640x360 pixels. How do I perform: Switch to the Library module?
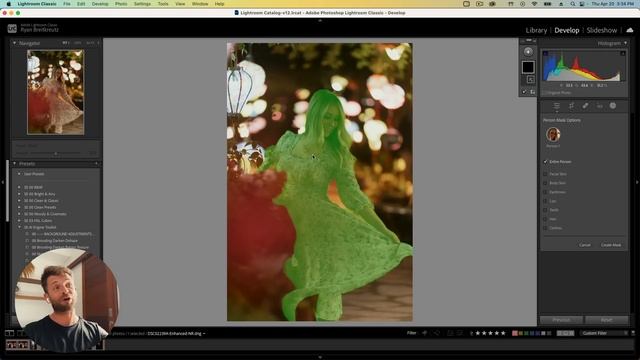(536, 30)
